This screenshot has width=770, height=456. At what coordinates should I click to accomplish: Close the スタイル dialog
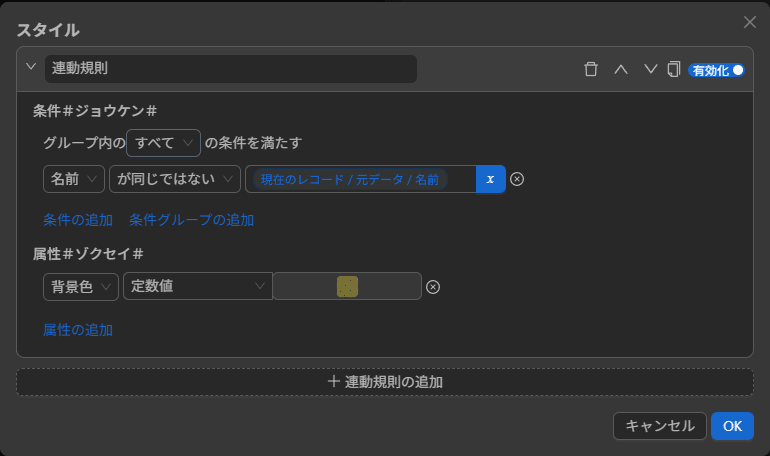[x=749, y=22]
